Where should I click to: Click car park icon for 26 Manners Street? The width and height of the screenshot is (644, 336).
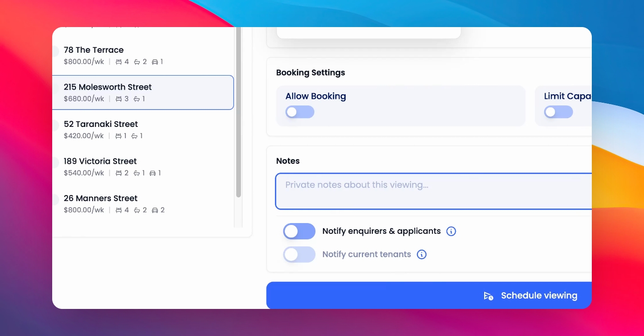[155, 210]
